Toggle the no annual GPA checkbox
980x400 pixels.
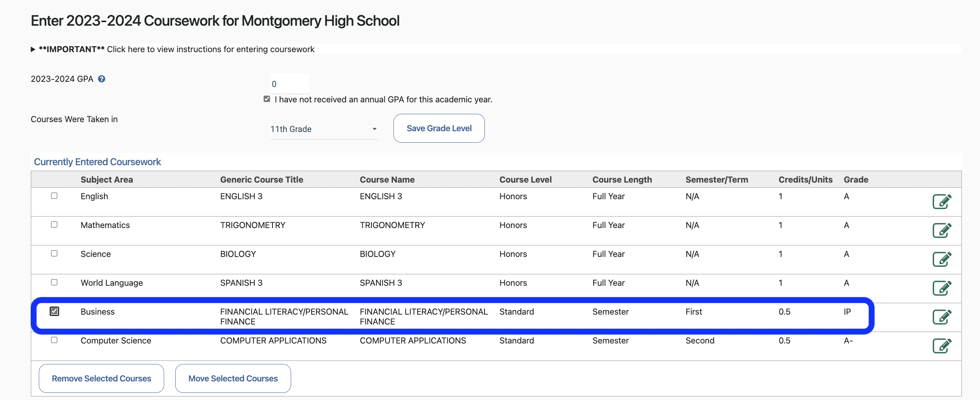point(267,99)
